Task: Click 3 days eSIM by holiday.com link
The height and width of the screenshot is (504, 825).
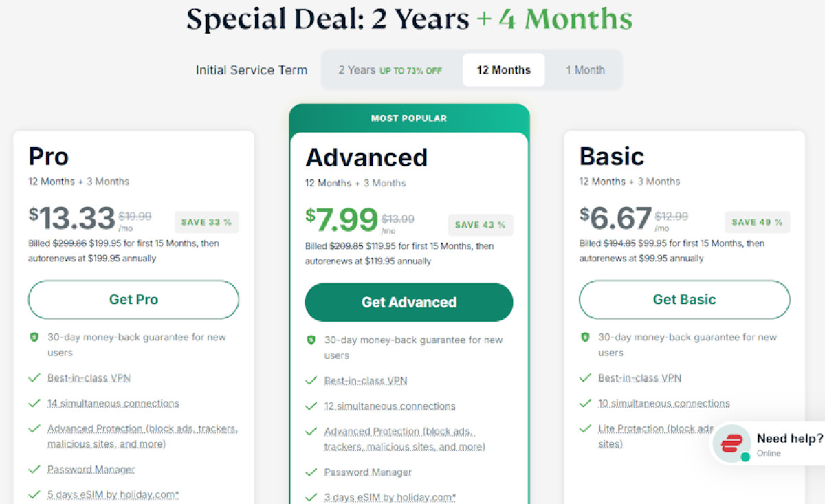Action: [390, 497]
